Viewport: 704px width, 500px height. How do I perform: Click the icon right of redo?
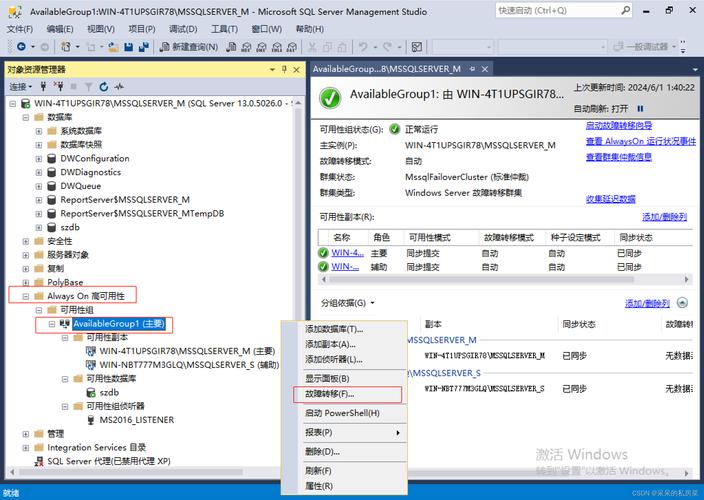tap(417, 47)
